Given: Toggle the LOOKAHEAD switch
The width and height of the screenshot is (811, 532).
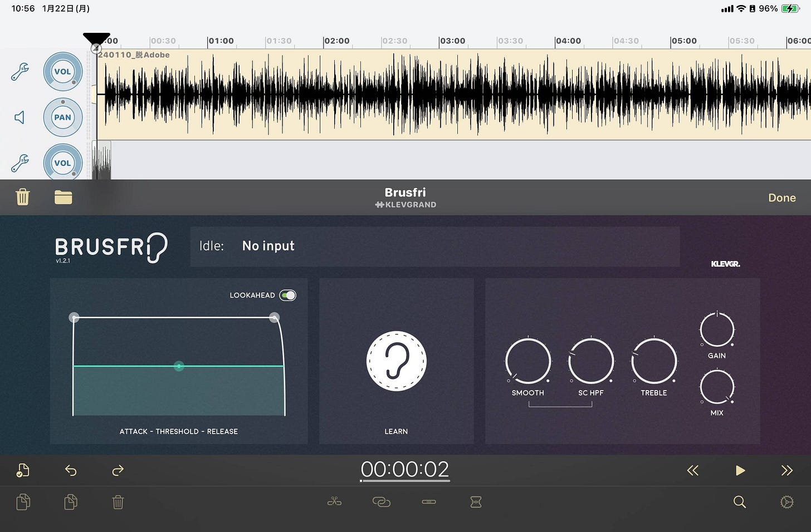Looking at the screenshot, I should 288,295.
